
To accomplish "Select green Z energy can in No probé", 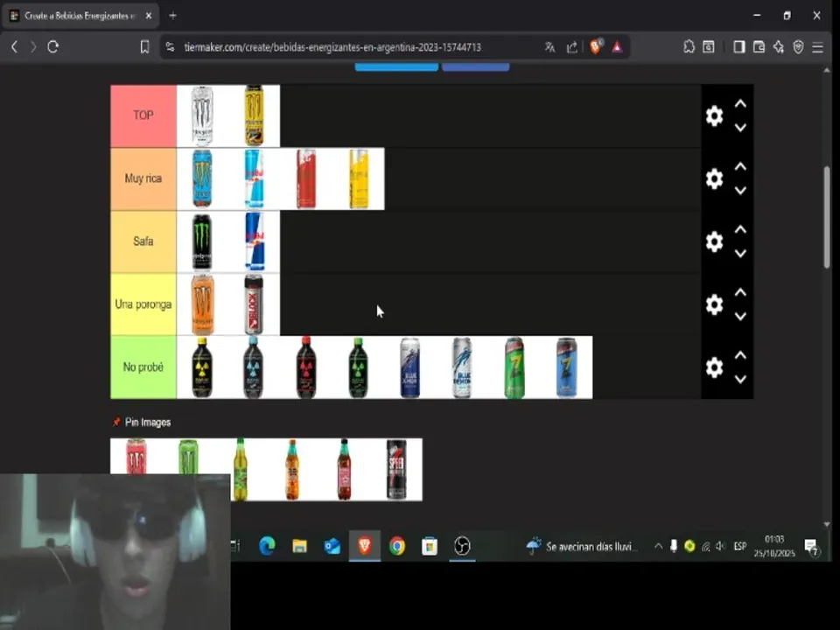I will [514, 367].
